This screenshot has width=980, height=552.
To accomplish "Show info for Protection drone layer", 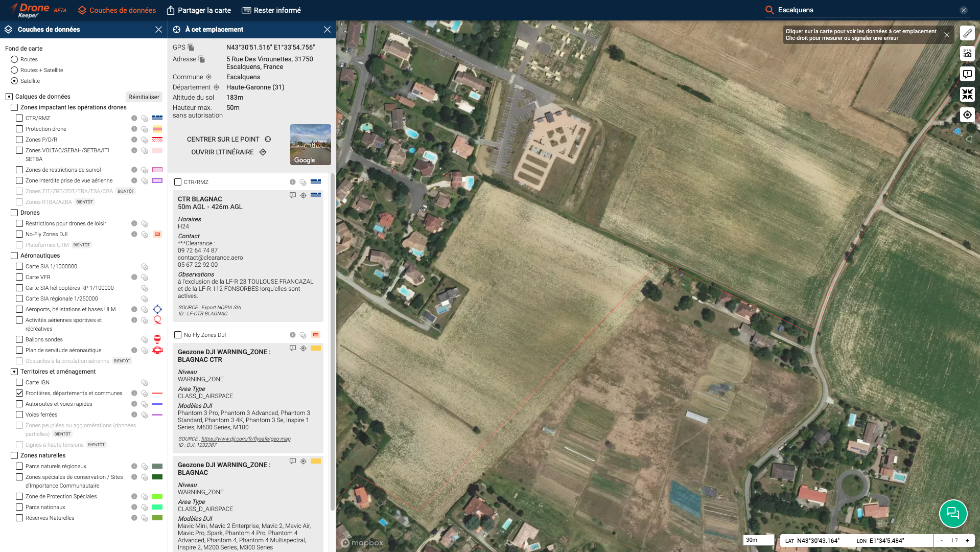I will click(x=134, y=129).
